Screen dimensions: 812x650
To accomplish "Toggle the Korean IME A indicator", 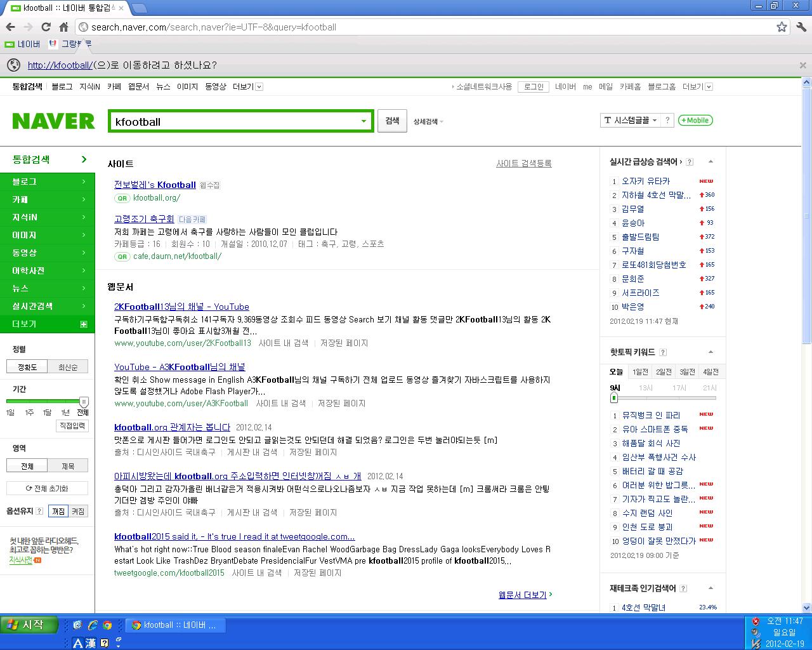I will [x=78, y=643].
